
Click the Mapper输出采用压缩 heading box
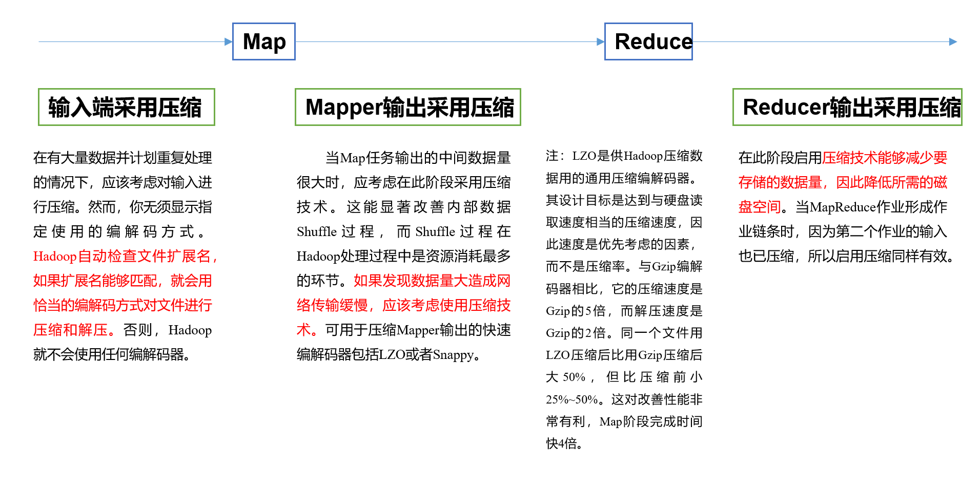tap(407, 108)
